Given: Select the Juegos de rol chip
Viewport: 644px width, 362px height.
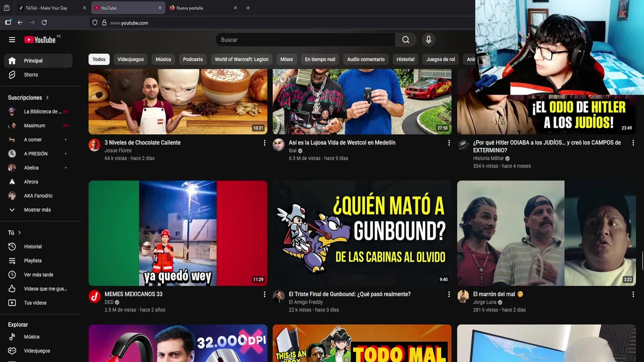Looking at the screenshot, I should click(x=441, y=59).
